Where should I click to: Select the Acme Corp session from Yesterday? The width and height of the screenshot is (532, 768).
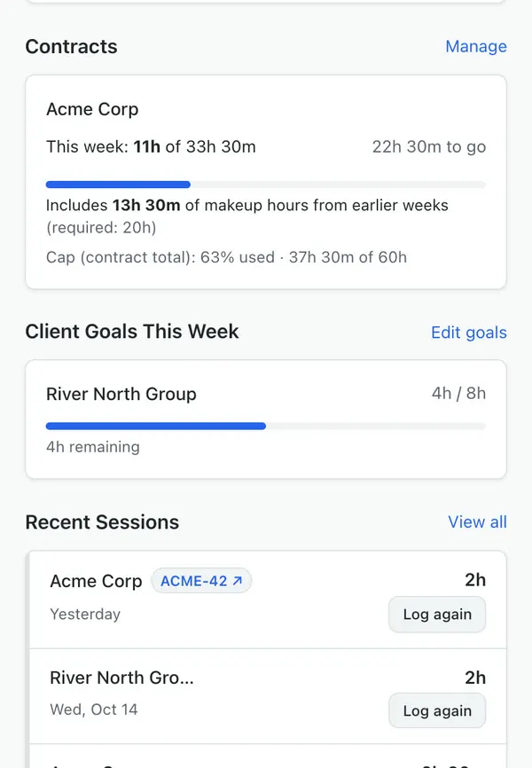268,600
